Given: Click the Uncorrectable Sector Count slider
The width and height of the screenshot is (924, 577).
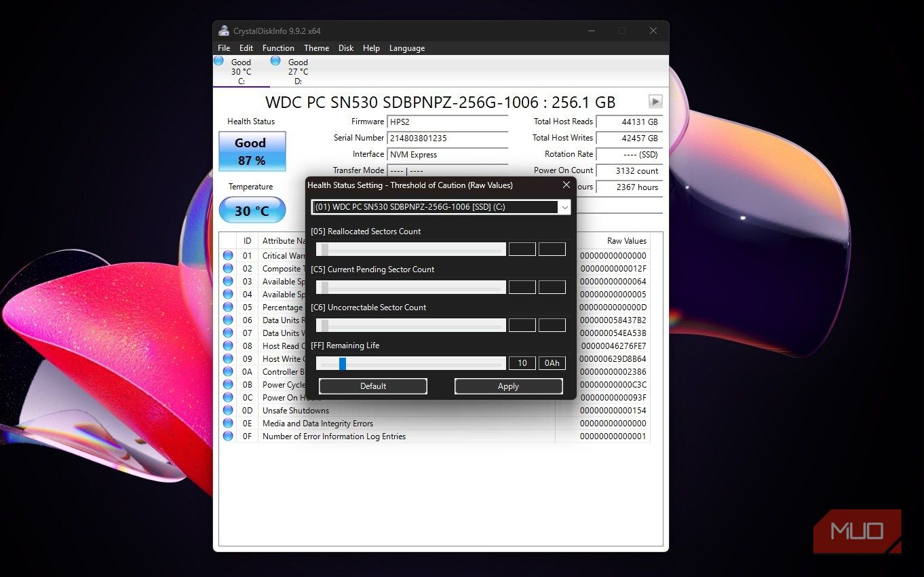Looking at the screenshot, I should 411,326.
